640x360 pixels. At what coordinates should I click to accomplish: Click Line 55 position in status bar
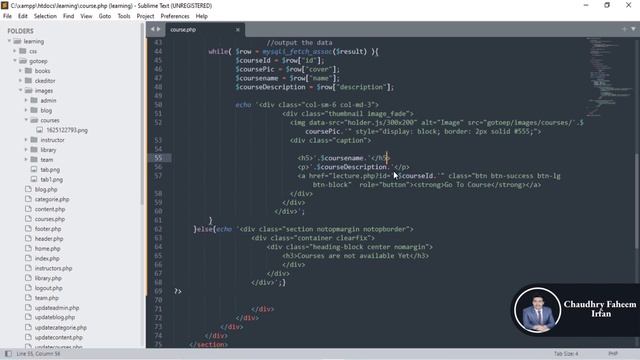point(38,353)
